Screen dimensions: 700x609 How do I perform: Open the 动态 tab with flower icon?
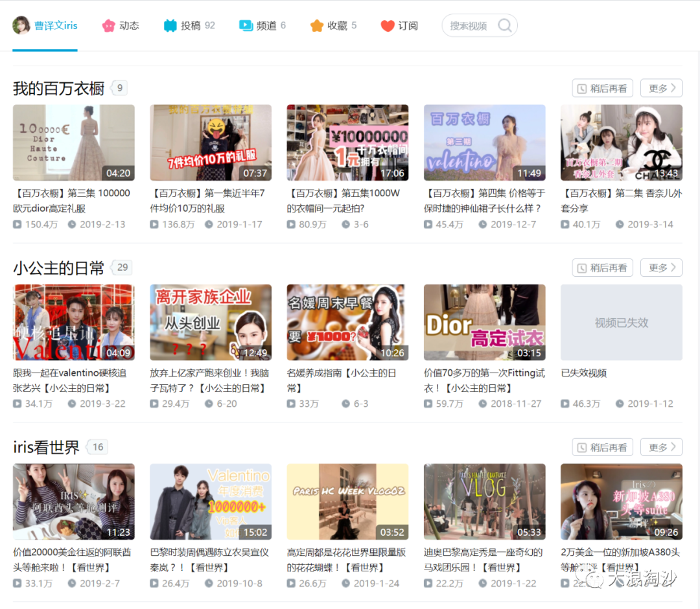click(121, 26)
